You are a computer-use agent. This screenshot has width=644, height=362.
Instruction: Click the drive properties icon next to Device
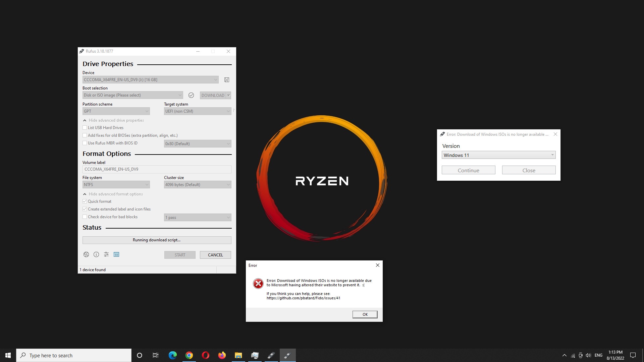pos(227,79)
